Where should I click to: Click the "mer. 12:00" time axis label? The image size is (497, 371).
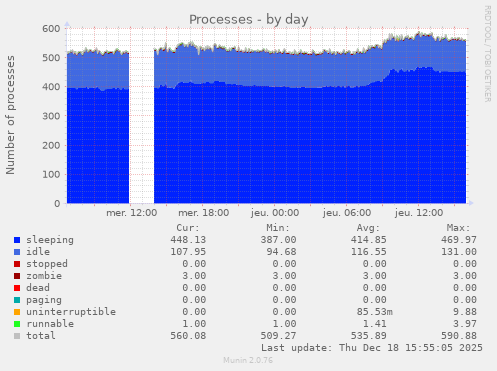(132, 213)
